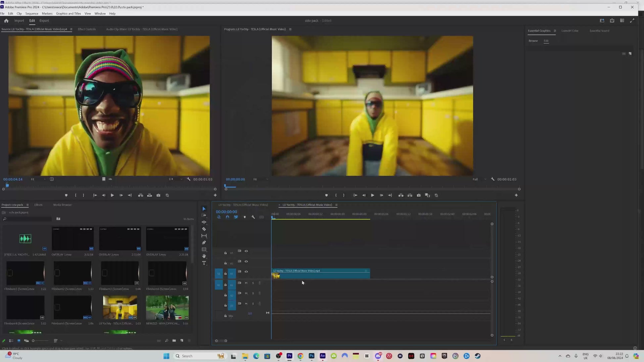This screenshot has width=644, height=362.
Task: Open Source monitor Fit zoom dropdown
Action: (x=38, y=179)
